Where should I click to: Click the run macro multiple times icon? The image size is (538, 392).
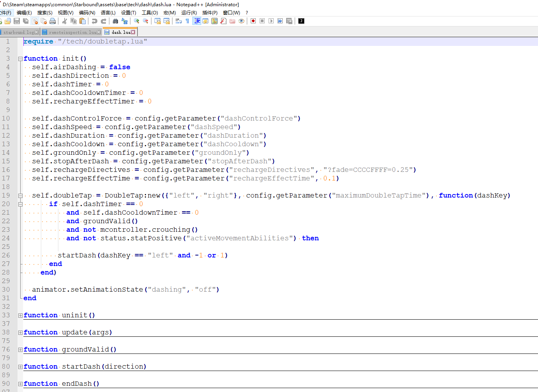click(280, 21)
